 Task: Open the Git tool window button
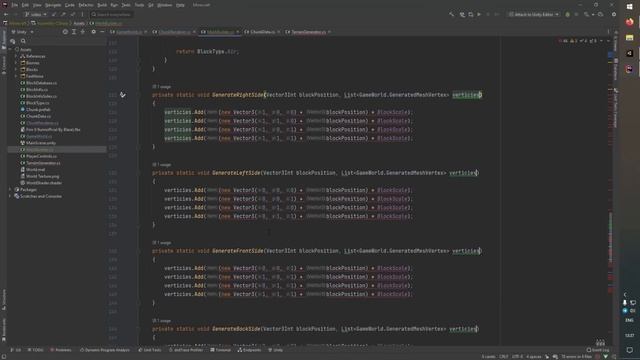[16, 350]
